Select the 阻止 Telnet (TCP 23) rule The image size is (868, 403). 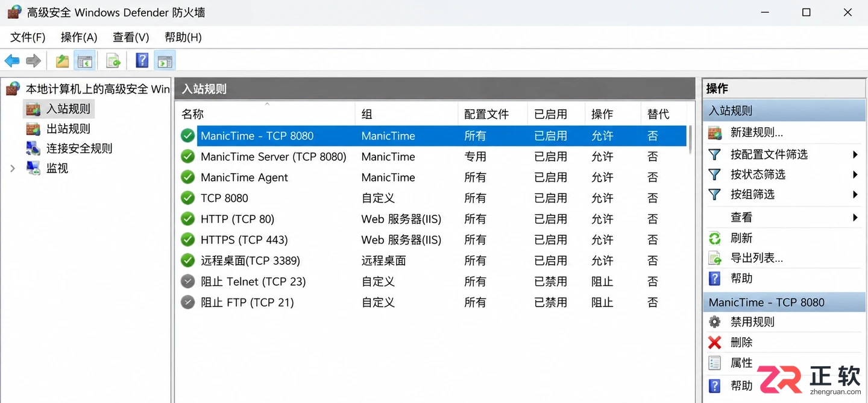[253, 282]
